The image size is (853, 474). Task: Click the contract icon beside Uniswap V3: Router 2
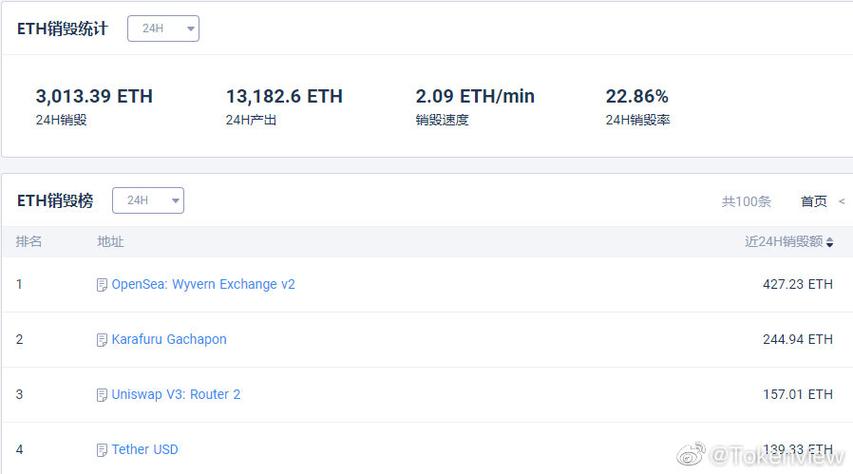(102, 395)
